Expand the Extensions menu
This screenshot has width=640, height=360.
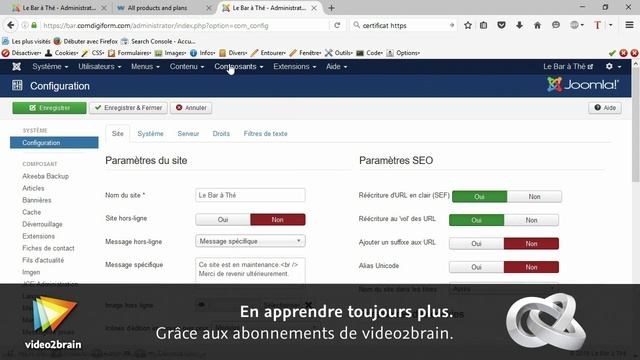tap(295, 67)
